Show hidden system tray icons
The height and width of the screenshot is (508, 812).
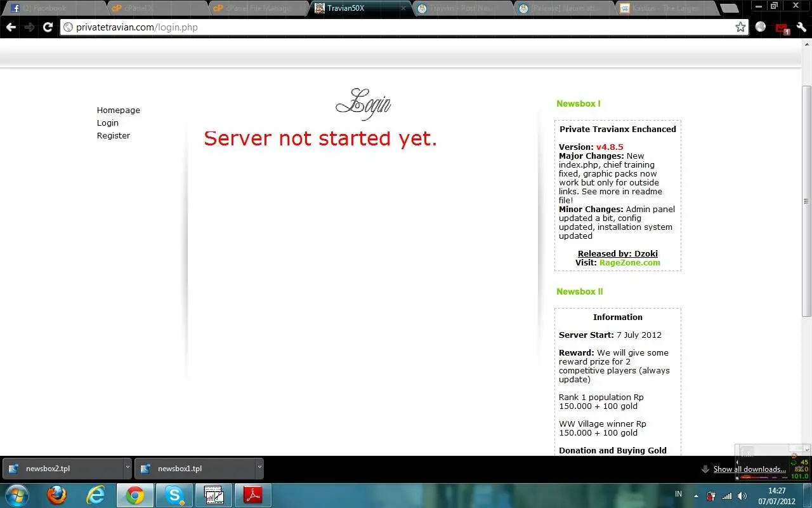[x=696, y=496]
